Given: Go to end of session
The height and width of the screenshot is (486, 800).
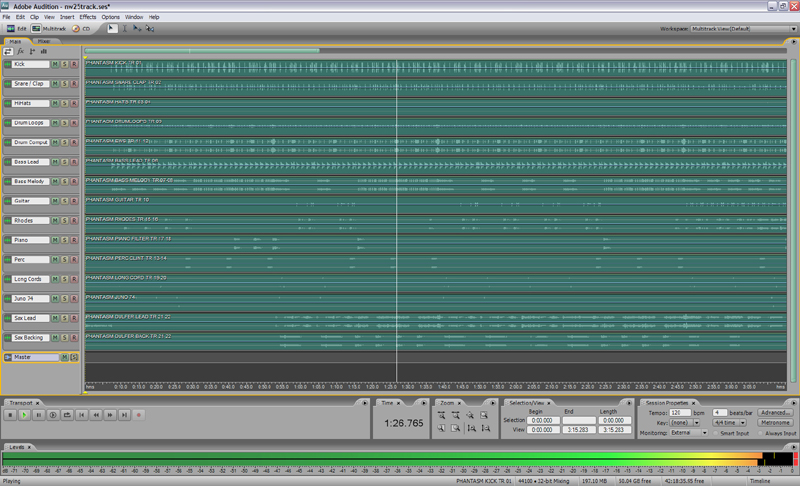Looking at the screenshot, I should click(124, 415).
